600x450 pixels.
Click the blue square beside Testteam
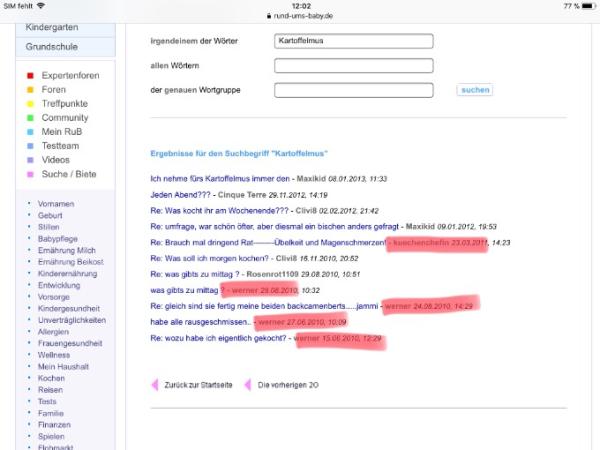point(30,146)
